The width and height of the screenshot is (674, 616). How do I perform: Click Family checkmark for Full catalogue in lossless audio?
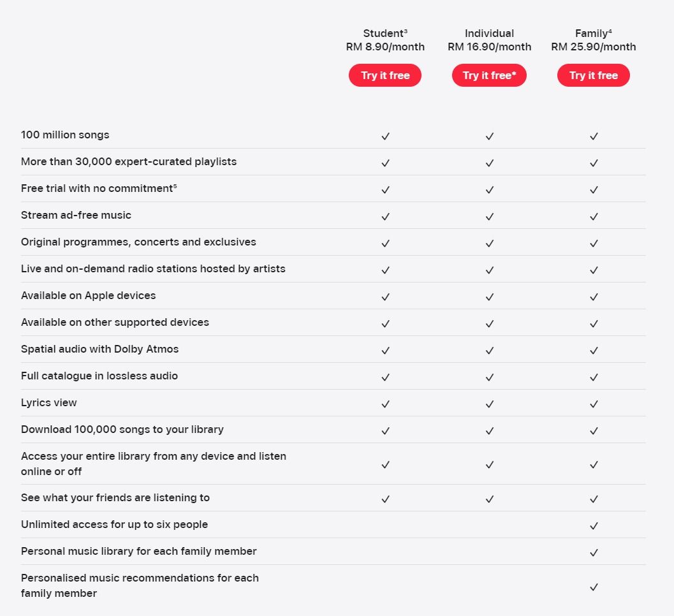(x=594, y=378)
